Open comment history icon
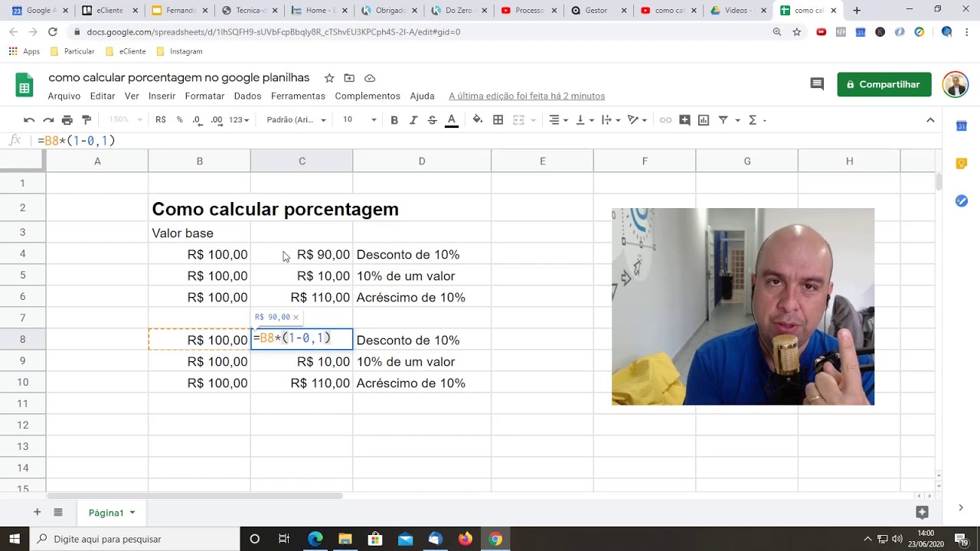The height and width of the screenshot is (551, 980). pos(817,84)
